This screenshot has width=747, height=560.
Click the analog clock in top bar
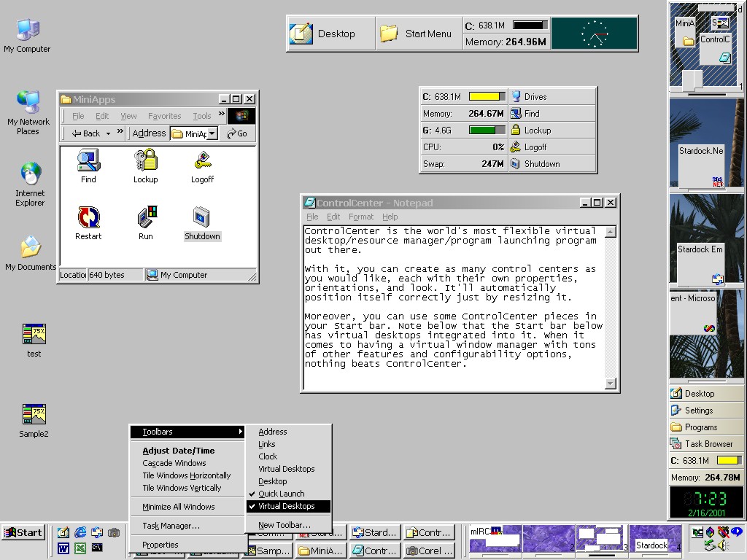pos(594,34)
